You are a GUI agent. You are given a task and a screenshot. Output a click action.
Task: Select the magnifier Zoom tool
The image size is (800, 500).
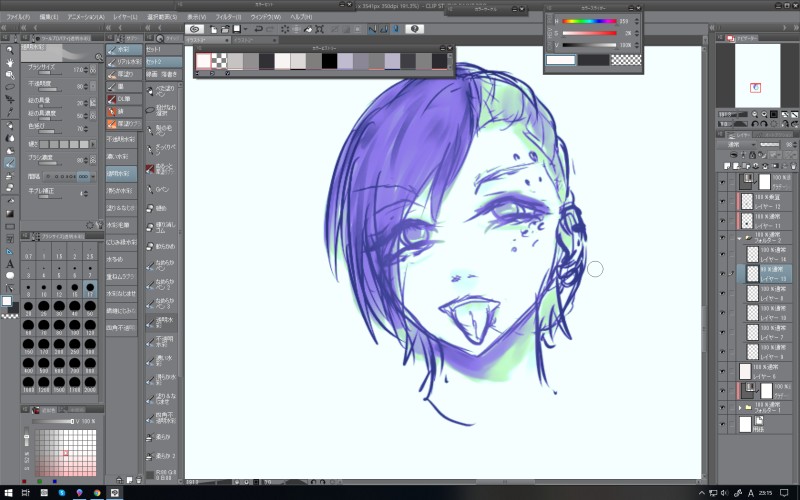[10, 49]
